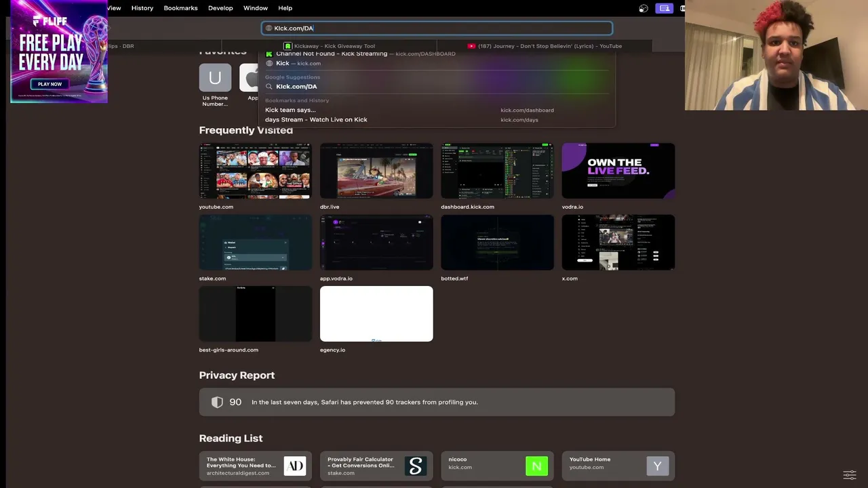Click the '90' tracker count in Privacy Report
The image size is (868, 488).
235,402
